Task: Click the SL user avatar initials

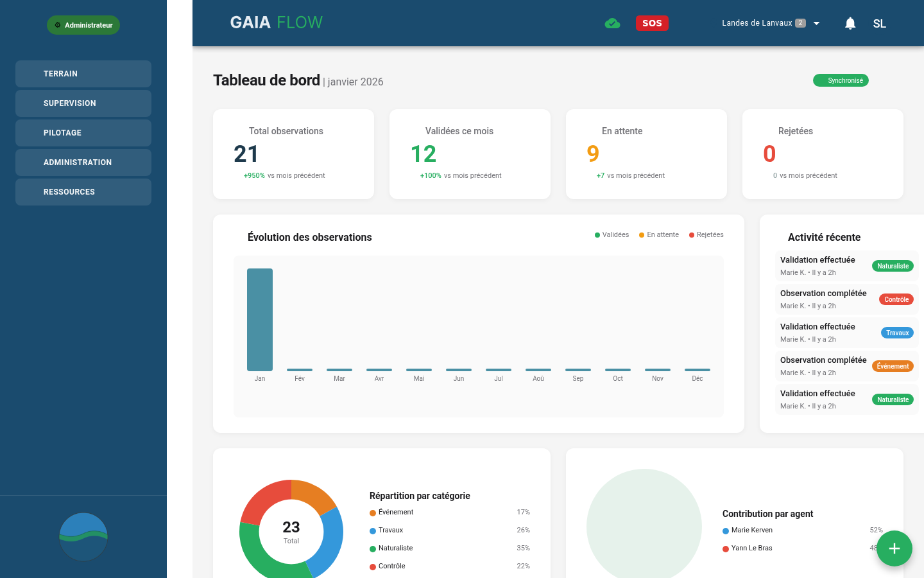Action: point(879,23)
